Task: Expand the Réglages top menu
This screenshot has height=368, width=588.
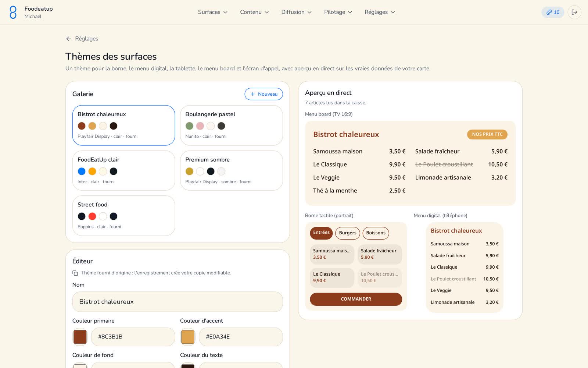Action: click(380, 12)
